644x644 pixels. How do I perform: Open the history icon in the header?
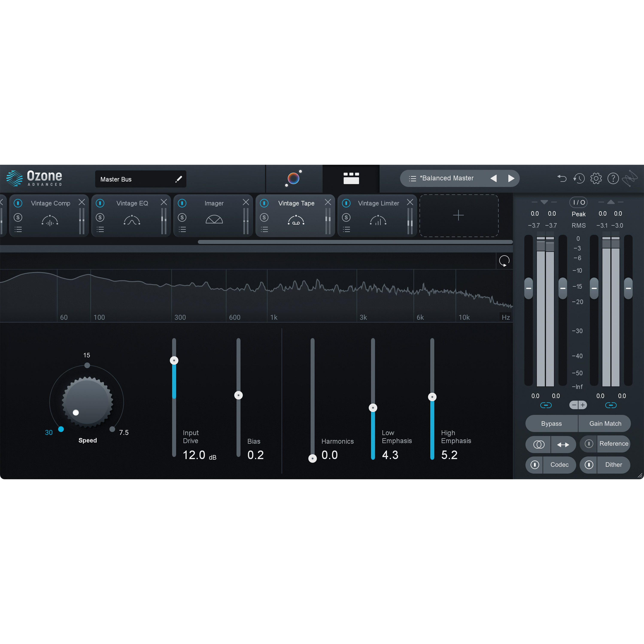(579, 179)
